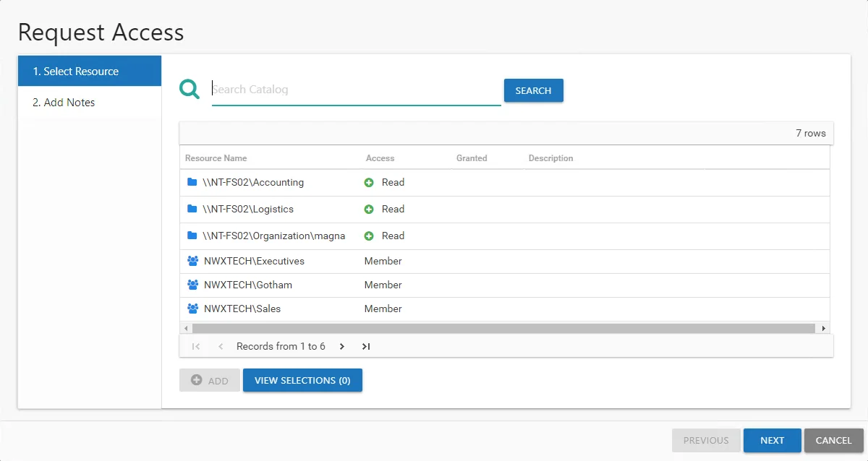Sort by Granted column header

pyautogui.click(x=472, y=158)
